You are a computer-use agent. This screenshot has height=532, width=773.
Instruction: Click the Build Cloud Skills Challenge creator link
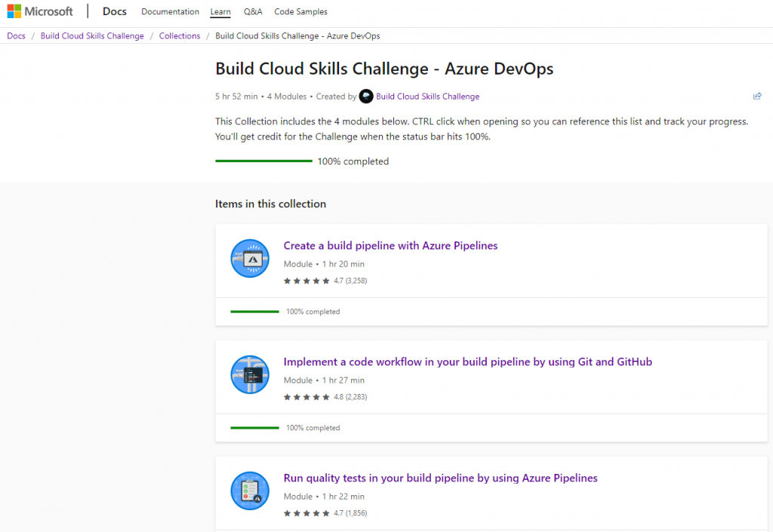pyautogui.click(x=427, y=97)
